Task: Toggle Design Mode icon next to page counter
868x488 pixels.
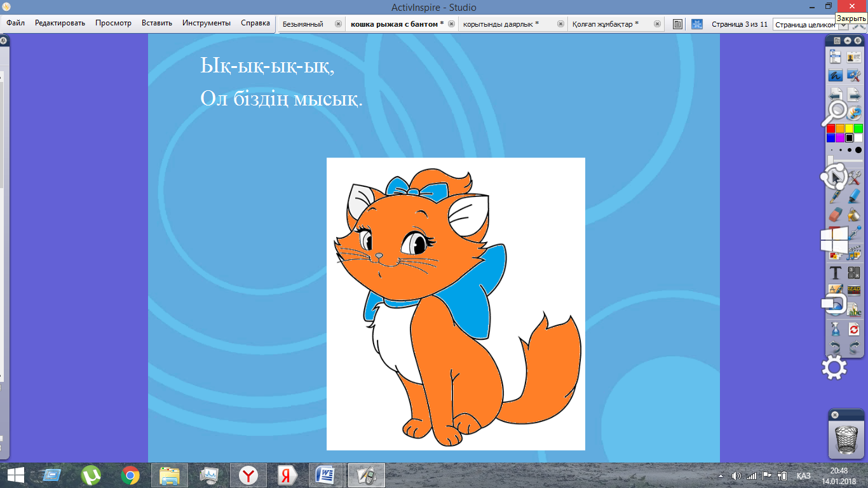Action: [697, 24]
